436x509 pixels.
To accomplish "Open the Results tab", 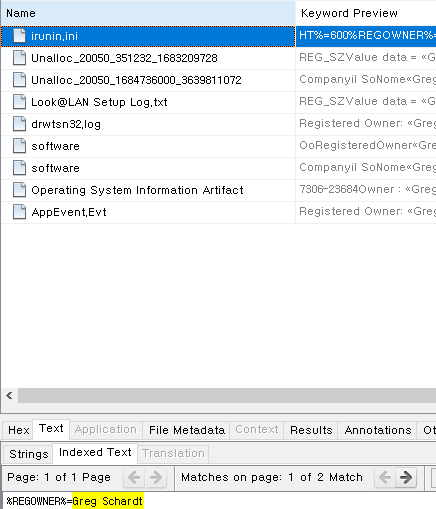I will point(311,430).
